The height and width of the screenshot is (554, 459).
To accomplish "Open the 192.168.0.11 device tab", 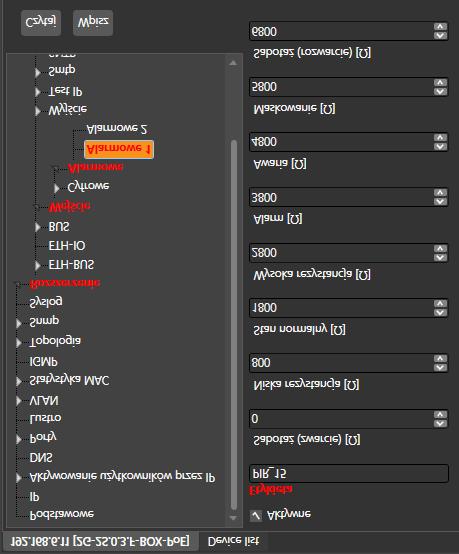I will point(100,541).
